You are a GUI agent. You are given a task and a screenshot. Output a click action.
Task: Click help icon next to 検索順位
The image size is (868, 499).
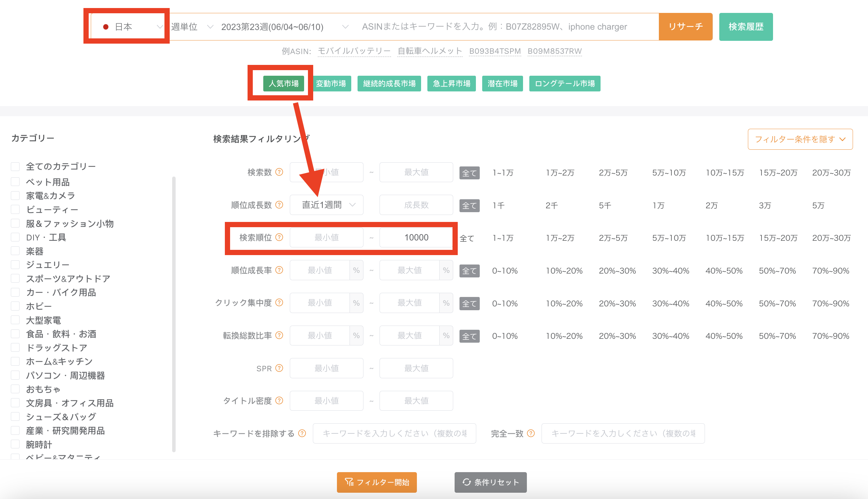[x=279, y=237]
